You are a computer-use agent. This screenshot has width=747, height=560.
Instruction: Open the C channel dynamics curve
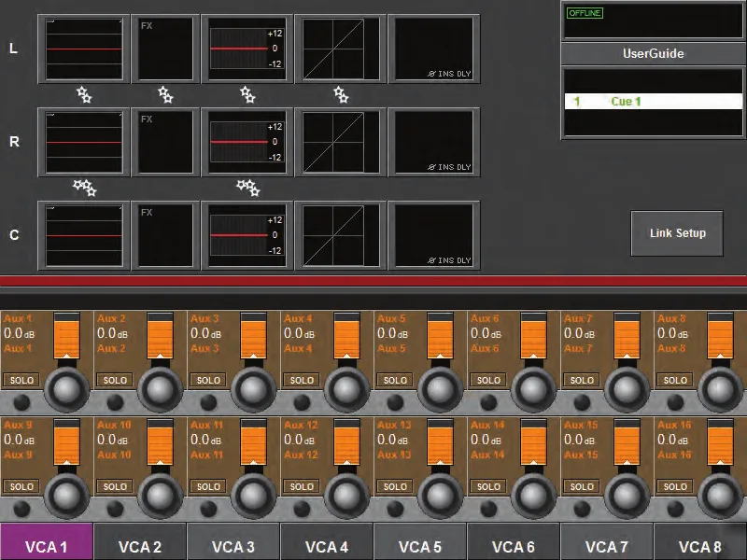click(340, 235)
